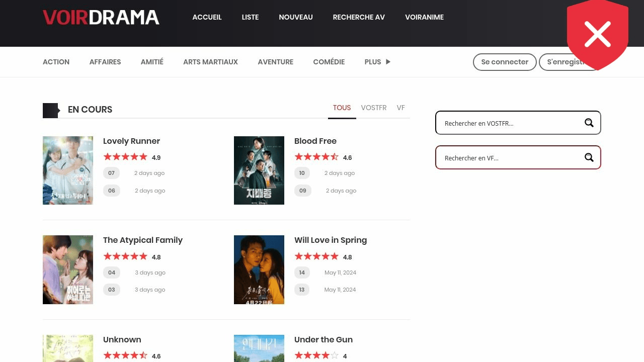Viewport: 644px width, 362px height.
Task: Click the VOSTFR search magnifier icon
Action: 589,123
